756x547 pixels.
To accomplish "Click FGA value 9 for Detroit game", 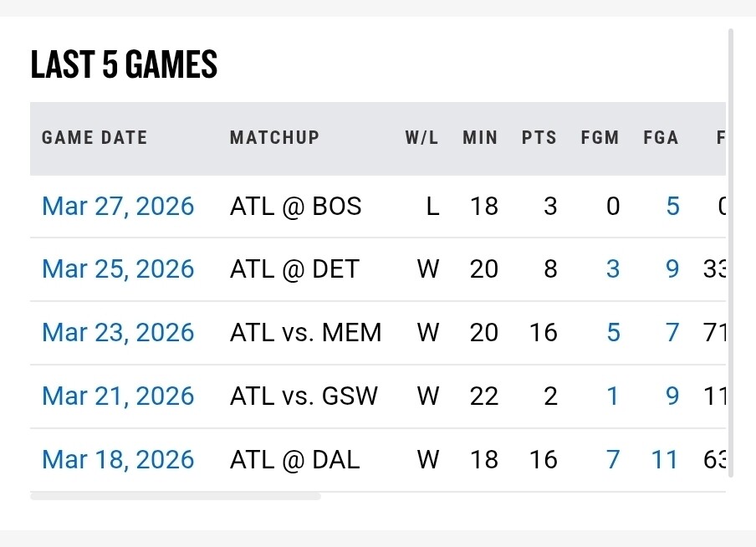I will coord(672,269).
